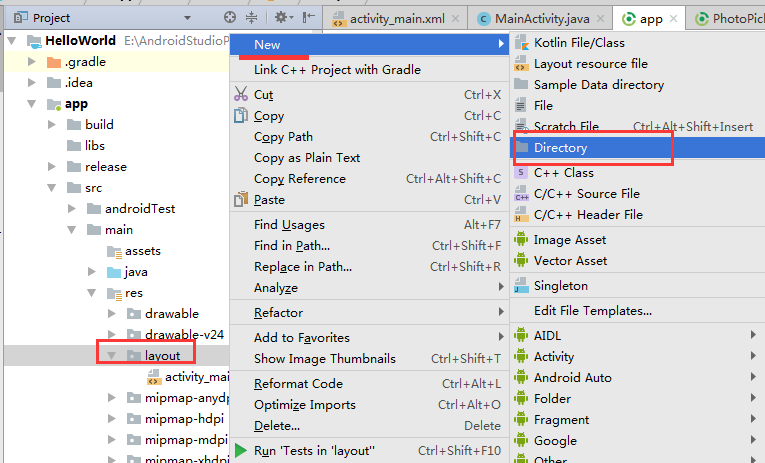The height and width of the screenshot is (463, 765).
Task: Click the Kotlin File/Class icon
Action: (x=522, y=43)
